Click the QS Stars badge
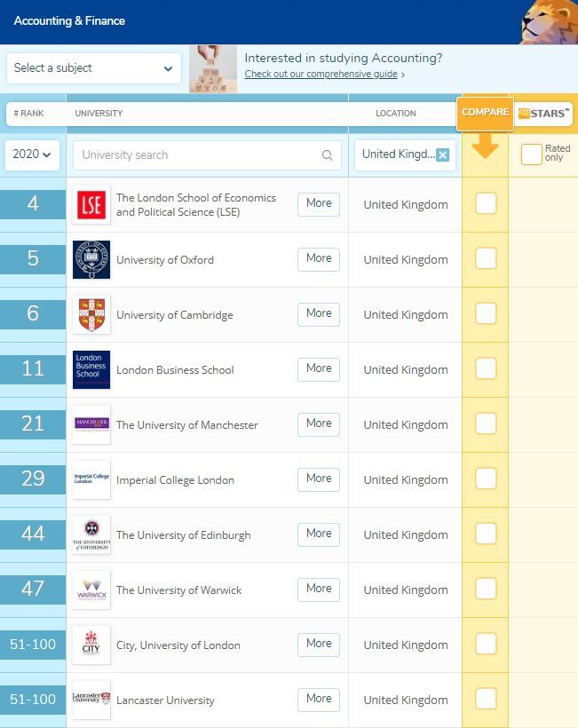Screen dimensions: 578x728 [543, 114]
